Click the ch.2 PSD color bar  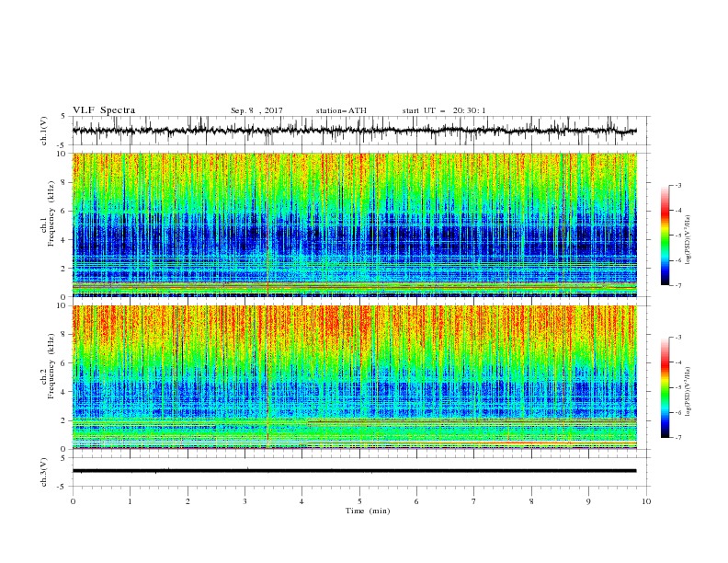tap(665, 387)
